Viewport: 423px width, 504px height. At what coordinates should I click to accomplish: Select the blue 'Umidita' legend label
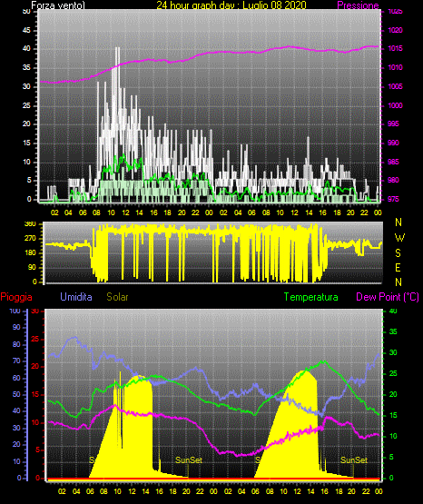click(x=76, y=297)
